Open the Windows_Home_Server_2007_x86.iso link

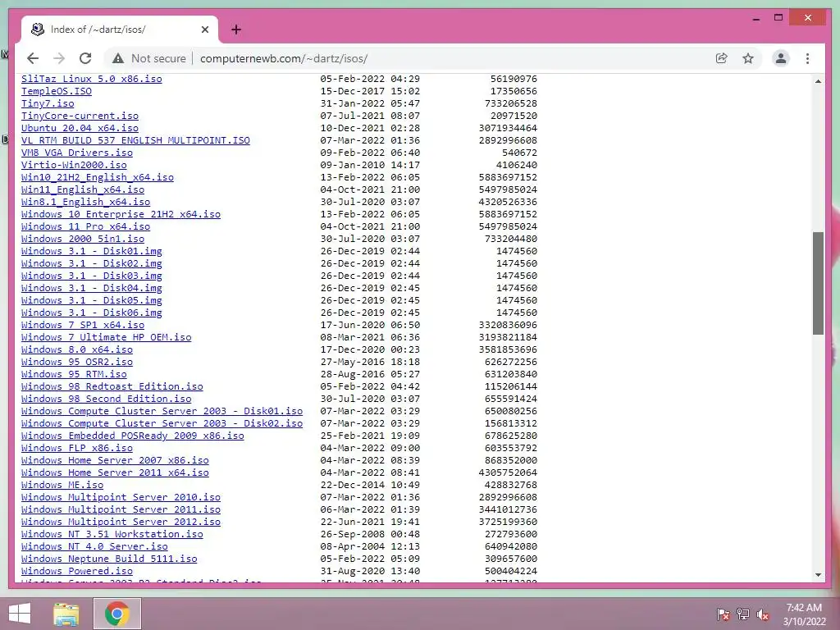(x=115, y=461)
